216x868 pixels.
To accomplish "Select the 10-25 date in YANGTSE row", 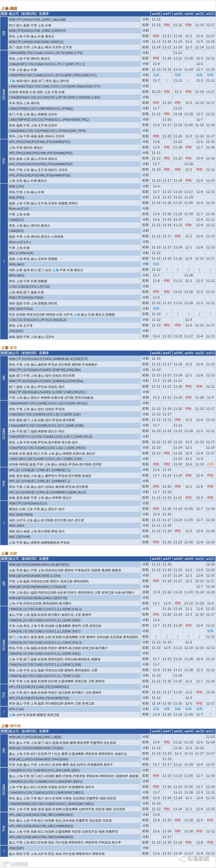I will pyautogui.click(x=156, y=92).
